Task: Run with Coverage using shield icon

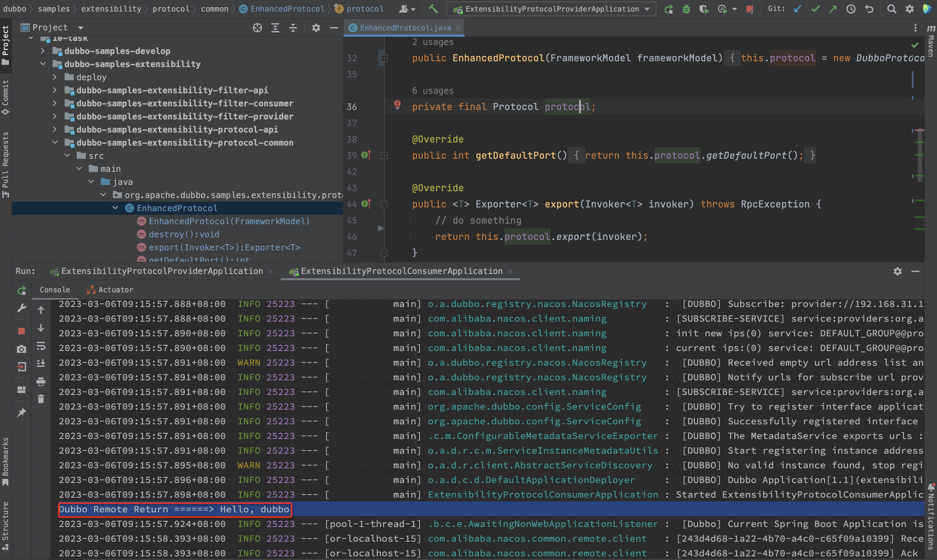Action: 704,9
